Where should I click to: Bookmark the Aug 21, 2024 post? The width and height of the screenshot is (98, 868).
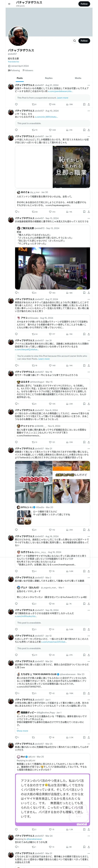[84, 104]
